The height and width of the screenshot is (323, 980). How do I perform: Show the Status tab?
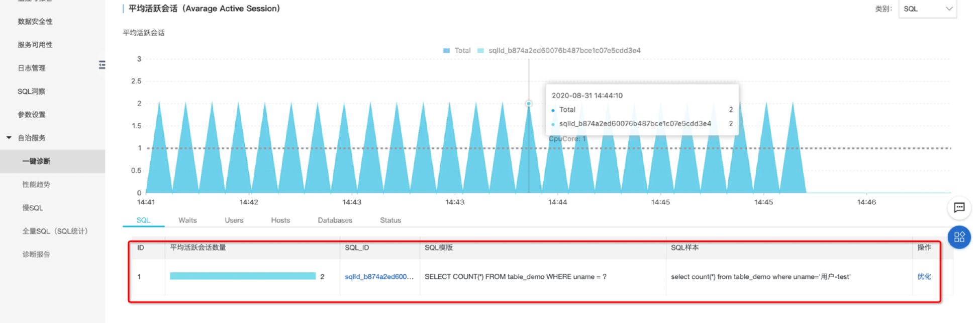pyautogui.click(x=390, y=220)
